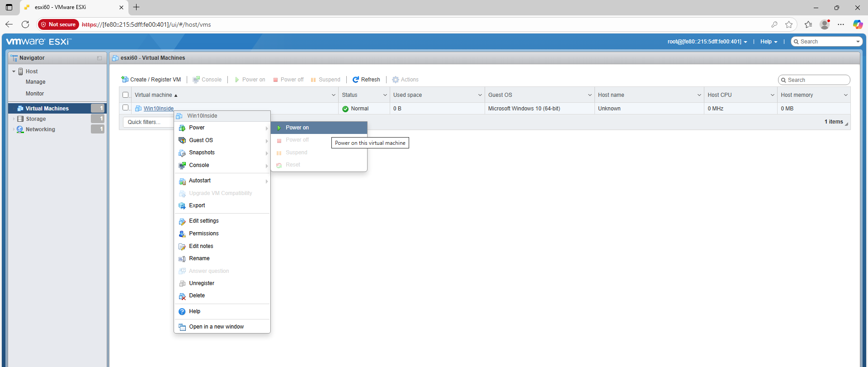This screenshot has width=868, height=367.
Task: Open browser Settings and more menu
Action: click(x=841, y=24)
